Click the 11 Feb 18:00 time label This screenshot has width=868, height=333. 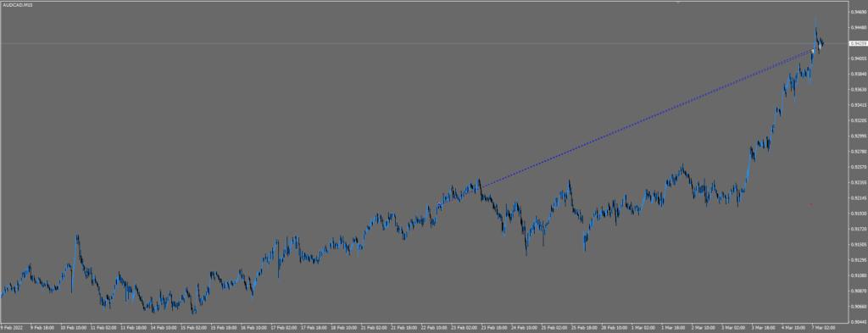(133, 327)
